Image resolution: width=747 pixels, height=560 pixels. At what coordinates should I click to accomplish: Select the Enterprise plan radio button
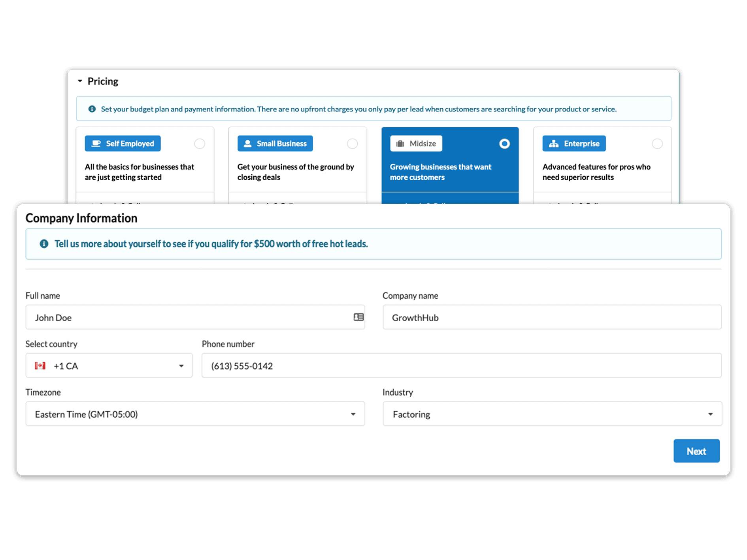pos(657,143)
